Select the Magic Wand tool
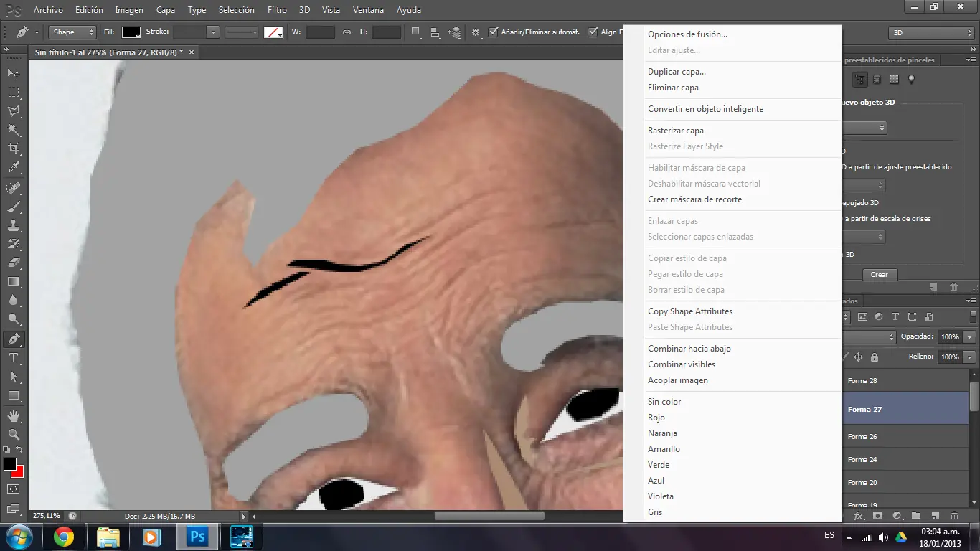 [14, 130]
